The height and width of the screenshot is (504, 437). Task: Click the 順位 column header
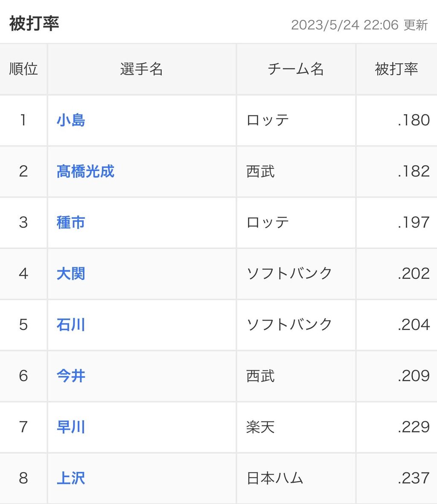click(x=23, y=69)
